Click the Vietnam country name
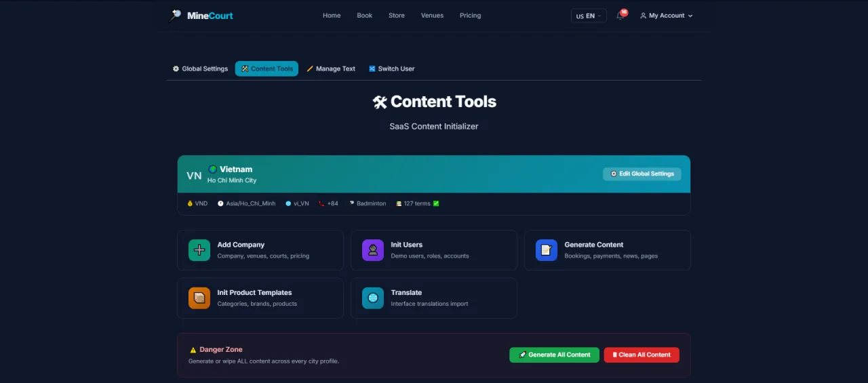The image size is (868, 383). pyautogui.click(x=236, y=169)
